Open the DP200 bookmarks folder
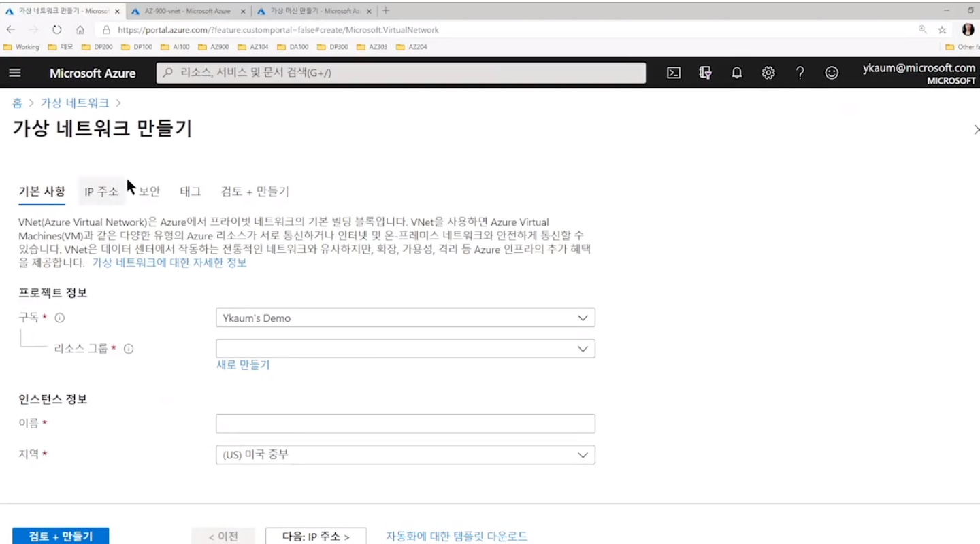 tap(97, 47)
